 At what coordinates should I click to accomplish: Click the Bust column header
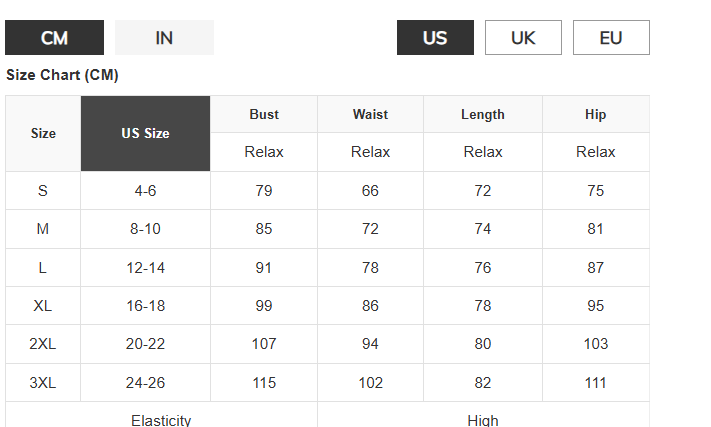click(264, 114)
